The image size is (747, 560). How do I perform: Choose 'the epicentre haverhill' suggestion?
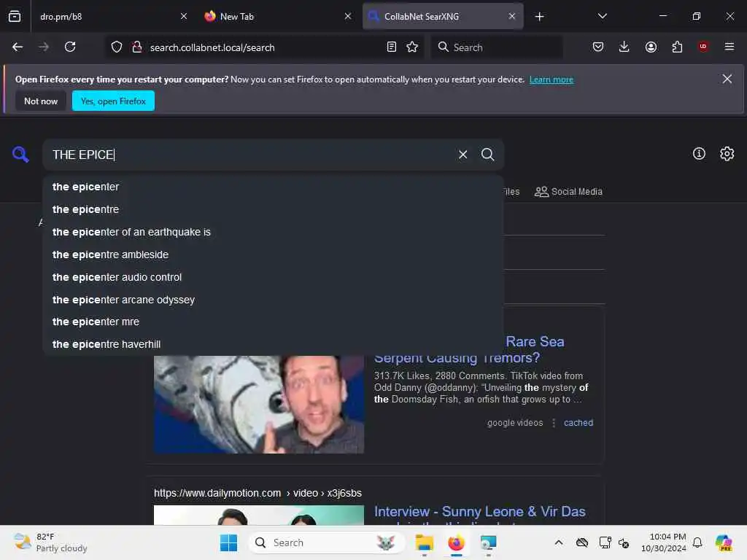click(273, 344)
